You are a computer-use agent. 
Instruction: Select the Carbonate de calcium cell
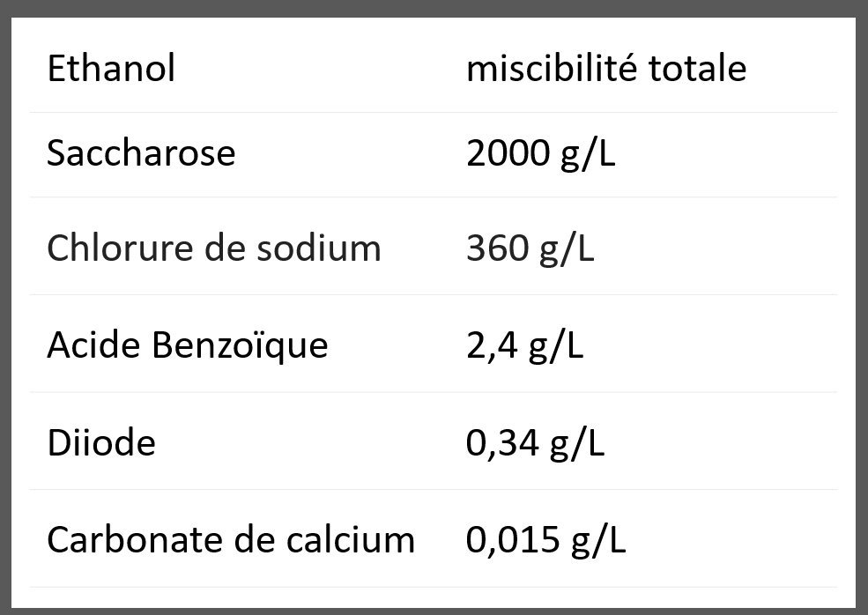coord(231,540)
